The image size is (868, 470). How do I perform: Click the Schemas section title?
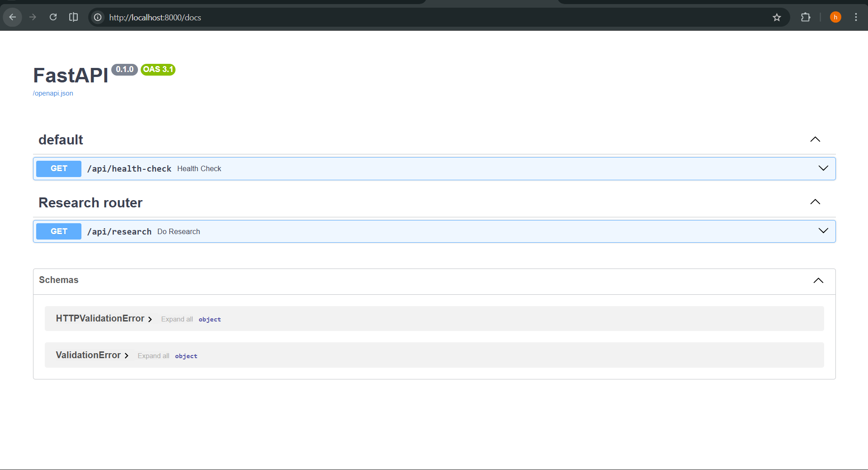[59, 280]
